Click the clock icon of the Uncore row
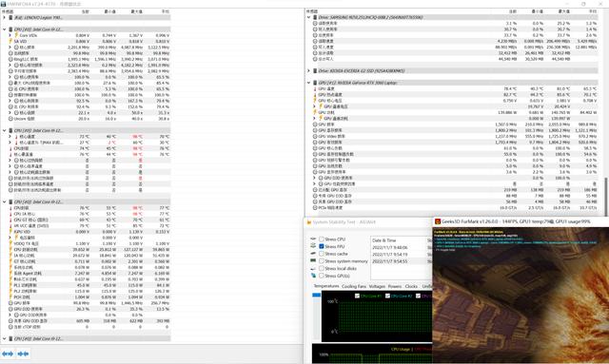This screenshot has width=609, height=364. (10, 119)
